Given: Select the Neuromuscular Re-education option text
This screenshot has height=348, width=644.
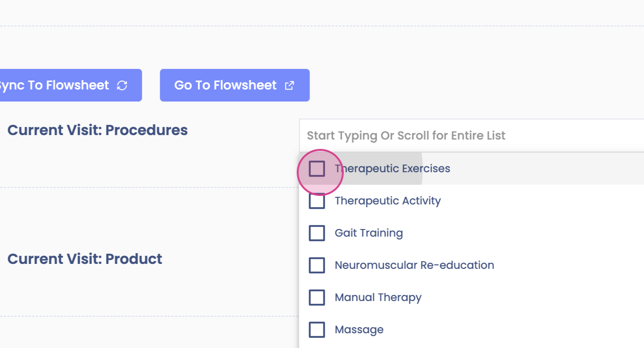Looking at the screenshot, I should click(414, 265).
